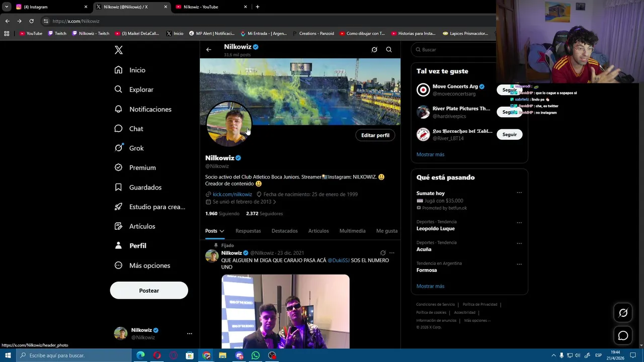Screen dimensions: 644x362
Task: Open the @DukiSSJ mention link
Action: click(339, 260)
